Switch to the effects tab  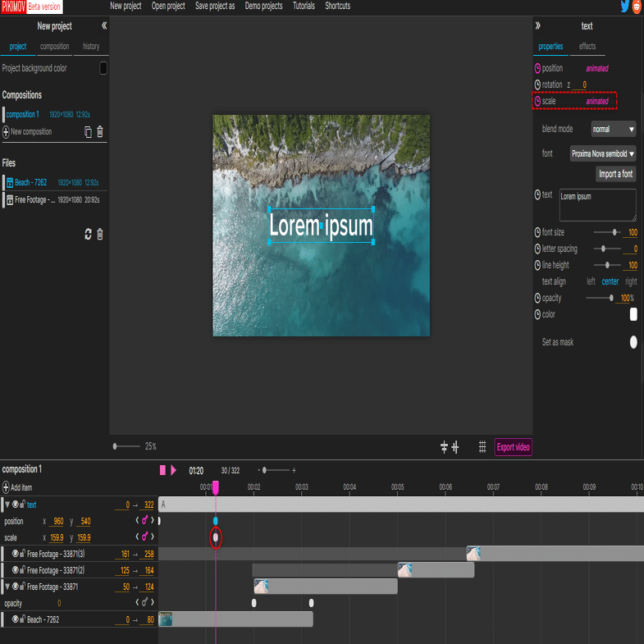point(587,47)
